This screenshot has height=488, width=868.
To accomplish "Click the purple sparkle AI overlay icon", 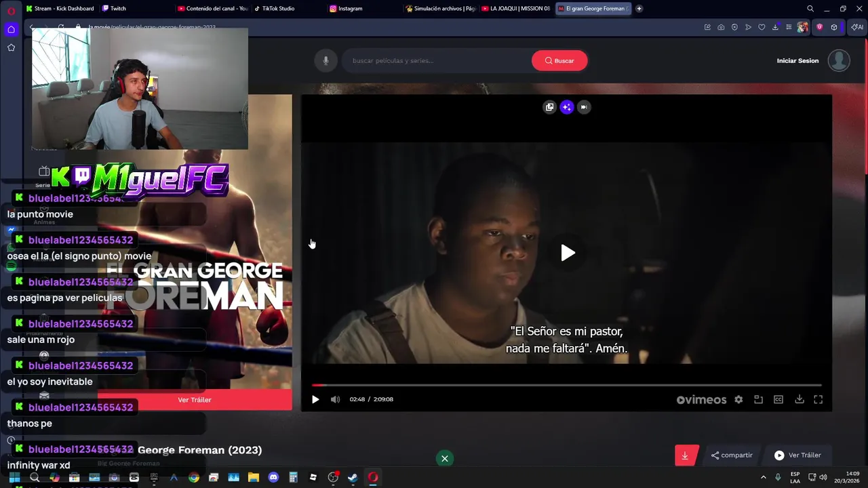I will (x=567, y=107).
